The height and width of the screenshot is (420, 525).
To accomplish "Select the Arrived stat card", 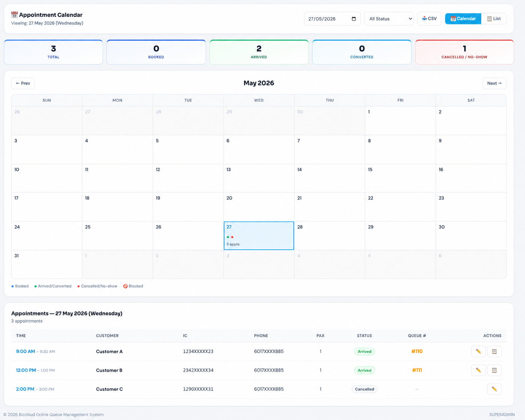I will pyautogui.click(x=259, y=52).
